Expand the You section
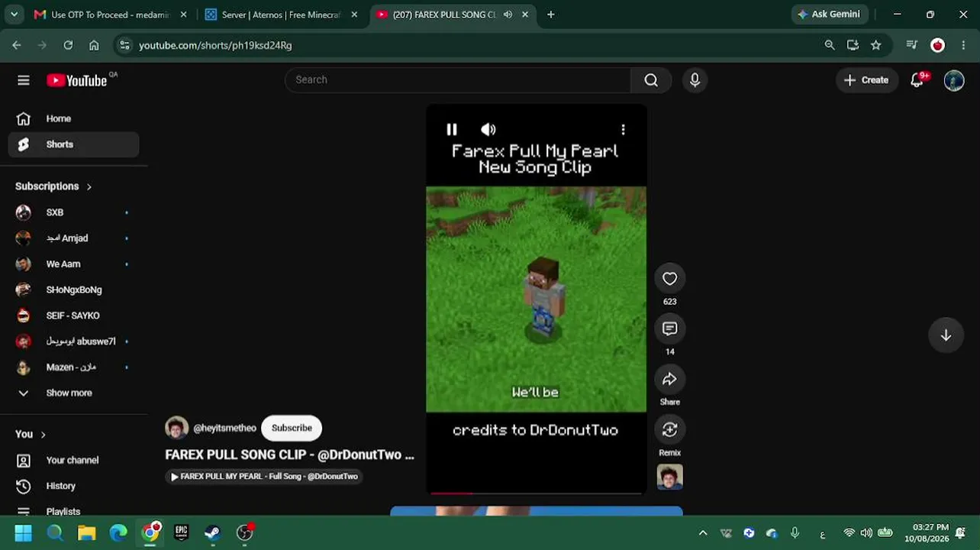The width and height of the screenshot is (980, 550). (31, 434)
